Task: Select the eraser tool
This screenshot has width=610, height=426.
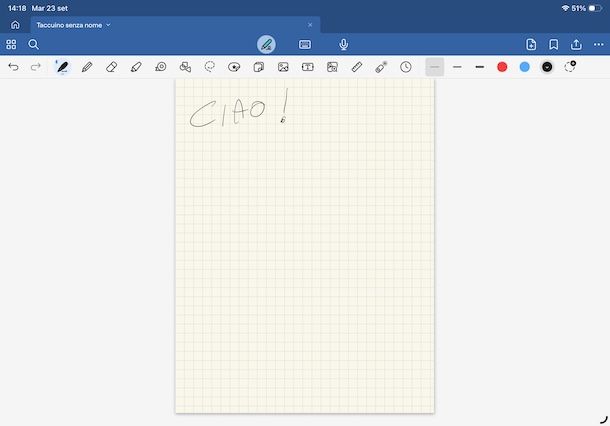Action: [x=112, y=67]
